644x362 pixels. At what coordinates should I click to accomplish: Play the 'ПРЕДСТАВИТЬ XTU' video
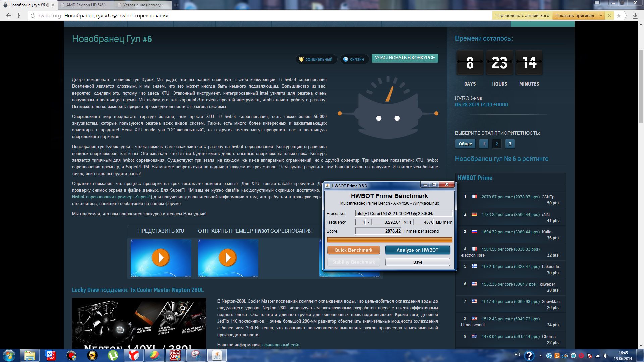pyautogui.click(x=161, y=258)
